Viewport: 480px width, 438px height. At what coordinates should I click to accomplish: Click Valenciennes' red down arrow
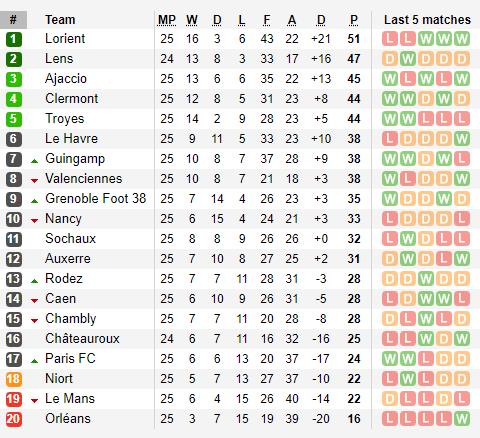pyautogui.click(x=34, y=181)
